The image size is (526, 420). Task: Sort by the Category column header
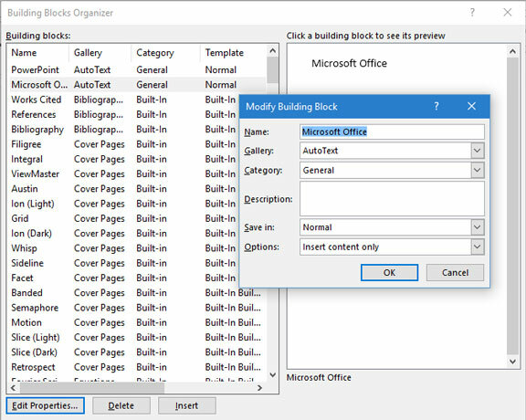tap(165, 53)
